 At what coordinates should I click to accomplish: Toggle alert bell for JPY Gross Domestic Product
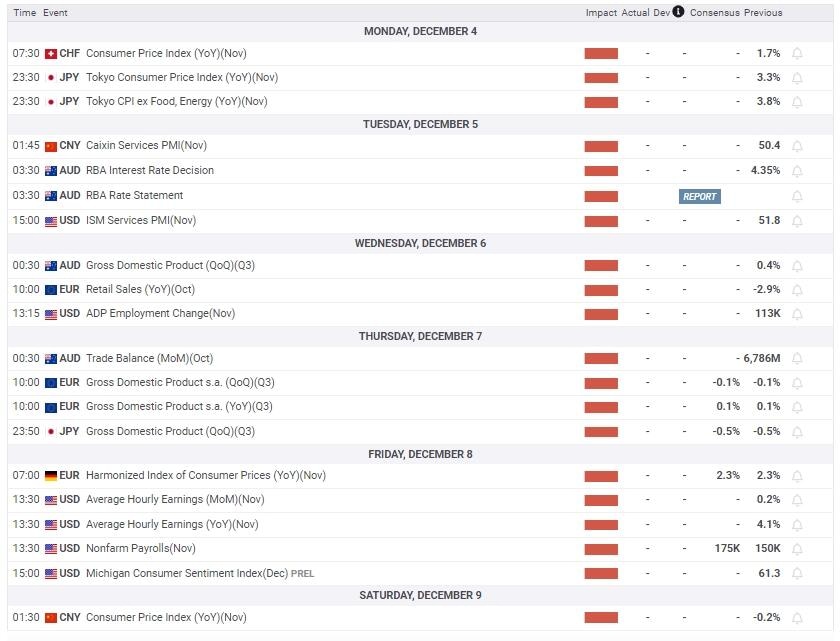click(797, 432)
